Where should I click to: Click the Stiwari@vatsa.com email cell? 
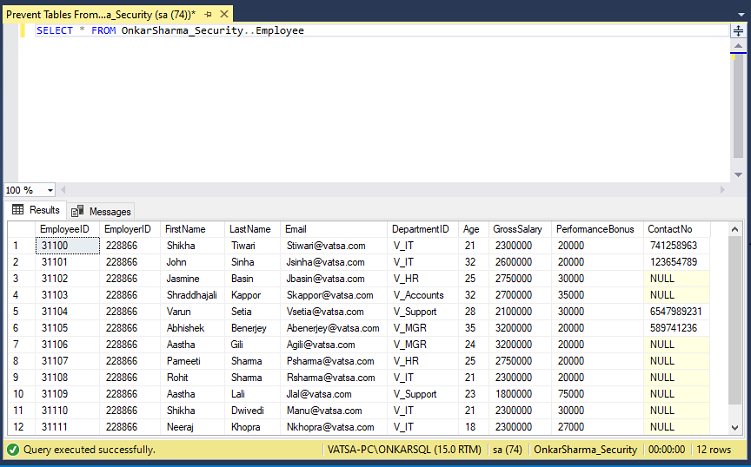(325, 245)
